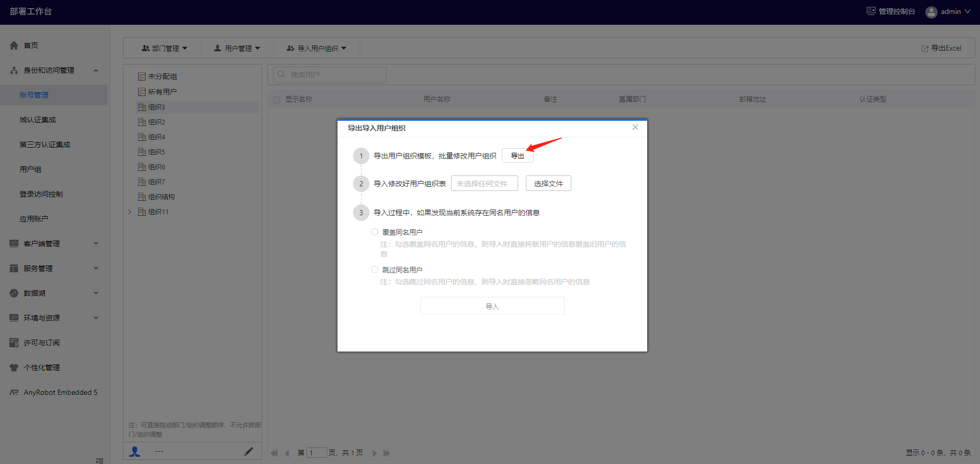
Task: Click the 选择文件 button
Action: click(549, 183)
